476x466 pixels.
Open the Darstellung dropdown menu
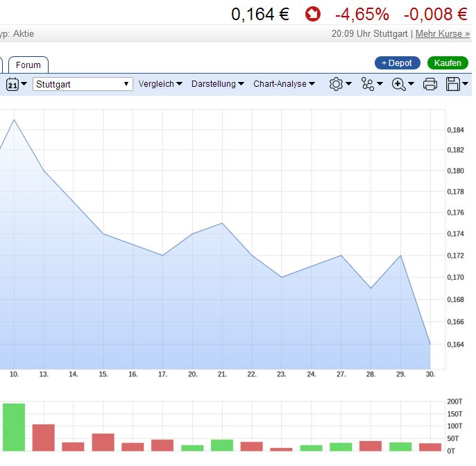[218, 84]
